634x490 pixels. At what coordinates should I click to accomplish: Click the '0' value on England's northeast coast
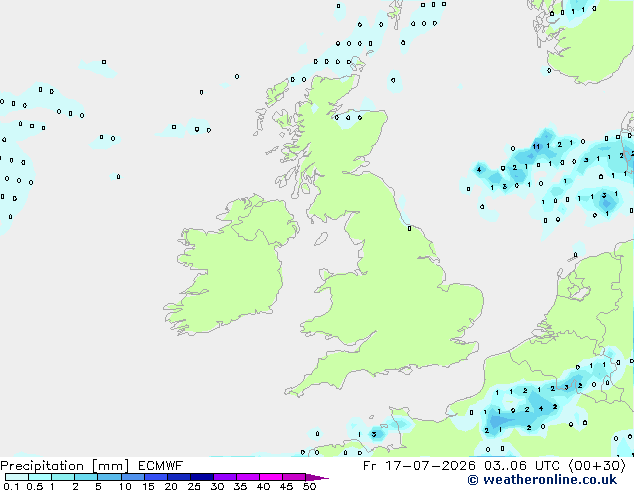(x=410, y=228)
